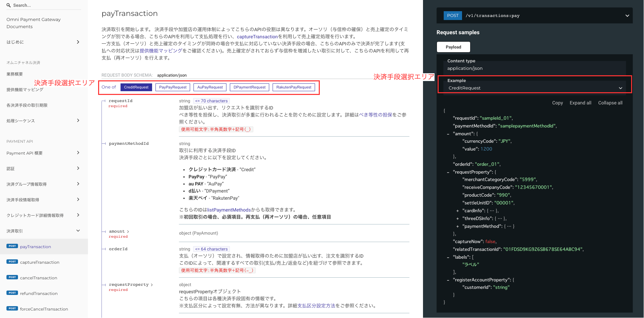The height and width of the screenshot is (318, 644).
Task: Select the DPaymentRequest schema tab
Action: (x=250, y=87)
